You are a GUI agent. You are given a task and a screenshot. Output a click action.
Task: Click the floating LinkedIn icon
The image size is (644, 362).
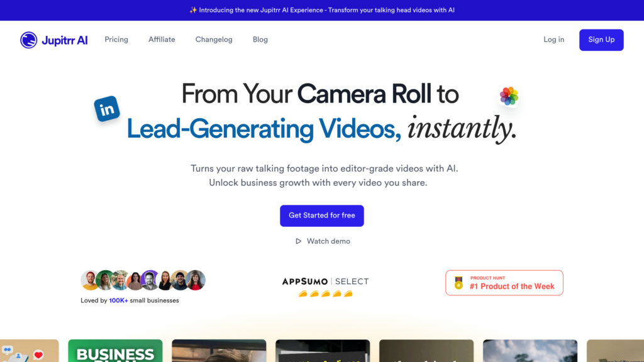(108, 109)
